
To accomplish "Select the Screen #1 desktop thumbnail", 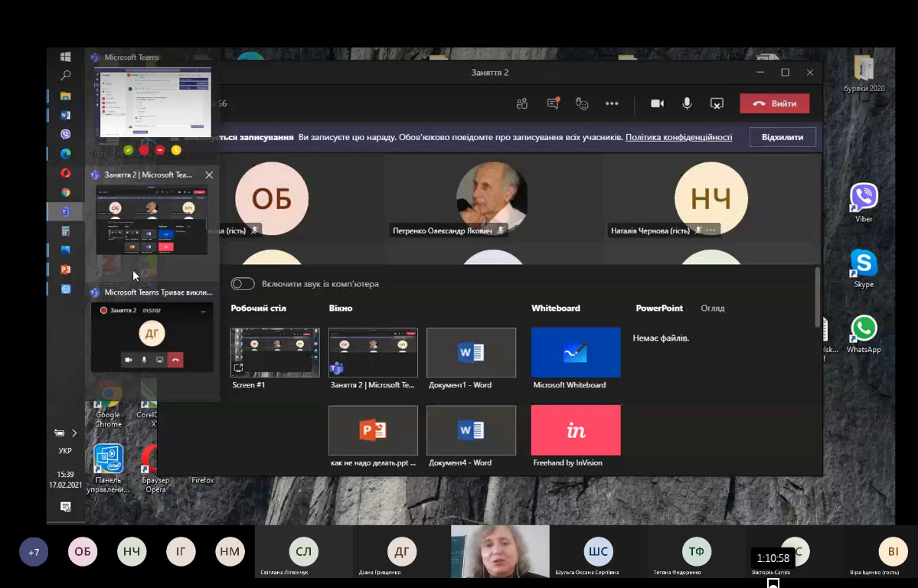I will [275, 352].
